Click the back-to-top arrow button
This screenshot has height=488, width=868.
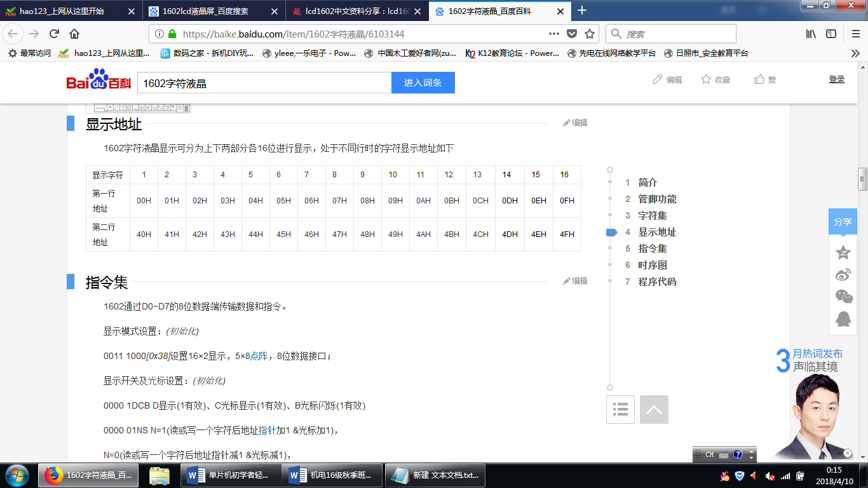[x=654, y=409]
